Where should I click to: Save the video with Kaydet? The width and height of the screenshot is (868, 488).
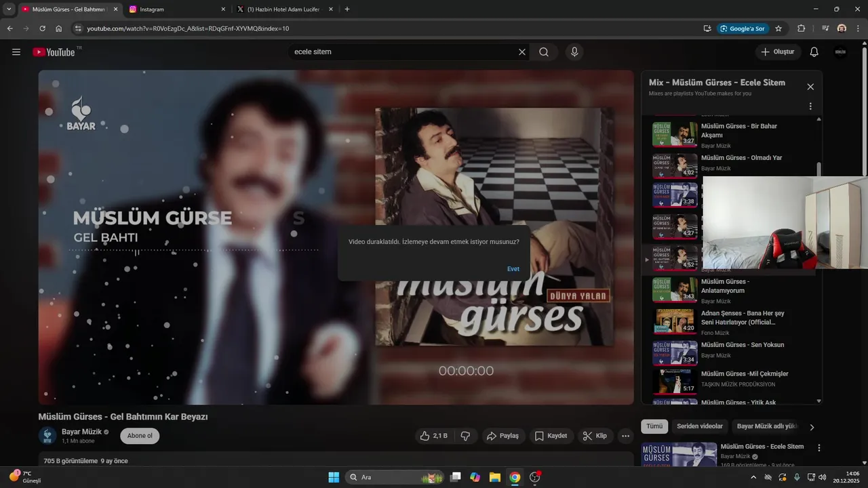click(x=551, y=436)
